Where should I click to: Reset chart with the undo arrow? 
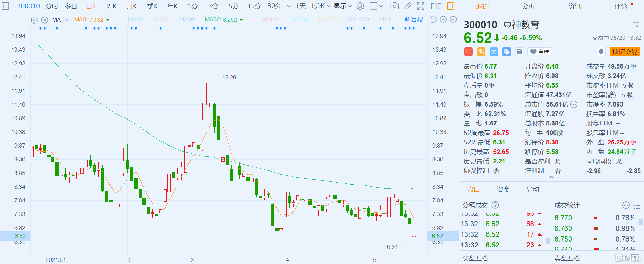[433, 19]
